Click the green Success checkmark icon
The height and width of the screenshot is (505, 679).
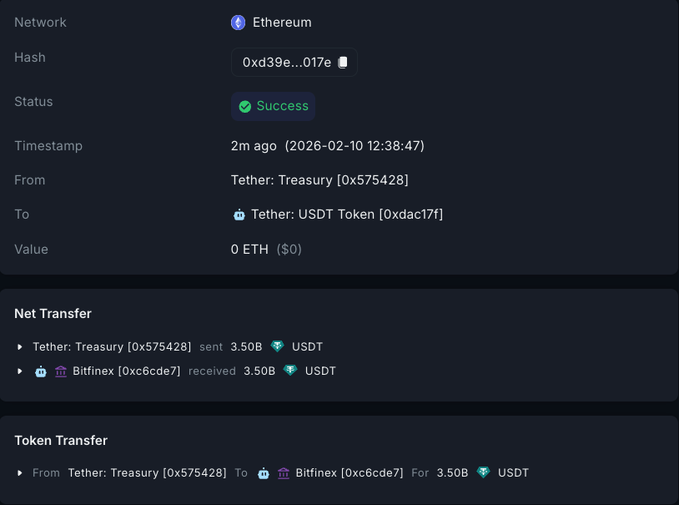coord(245,106)
